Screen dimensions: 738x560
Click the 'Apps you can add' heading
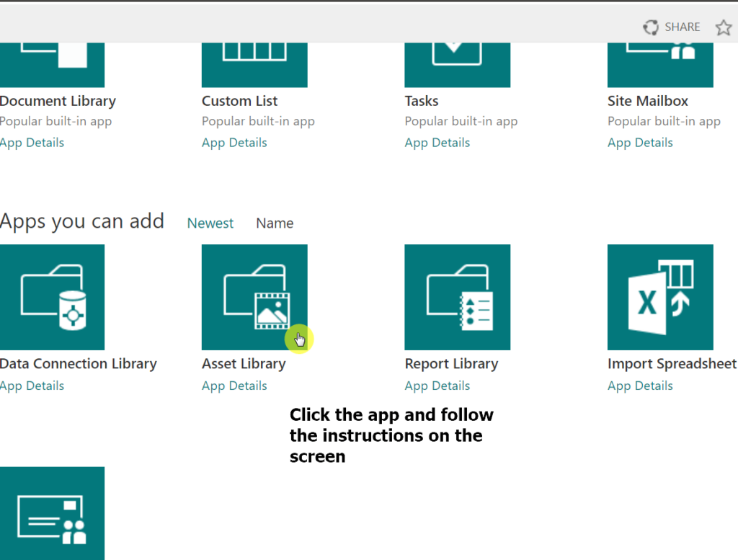[82, 221]
